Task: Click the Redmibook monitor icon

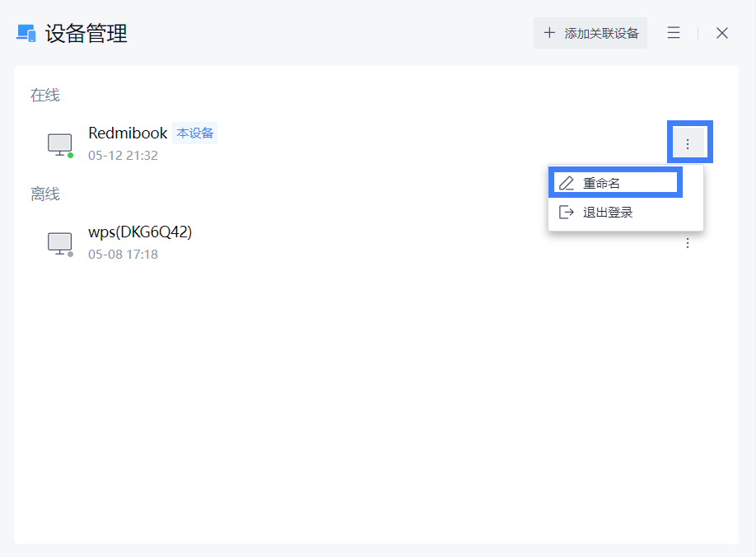Action: click(60, 145)
